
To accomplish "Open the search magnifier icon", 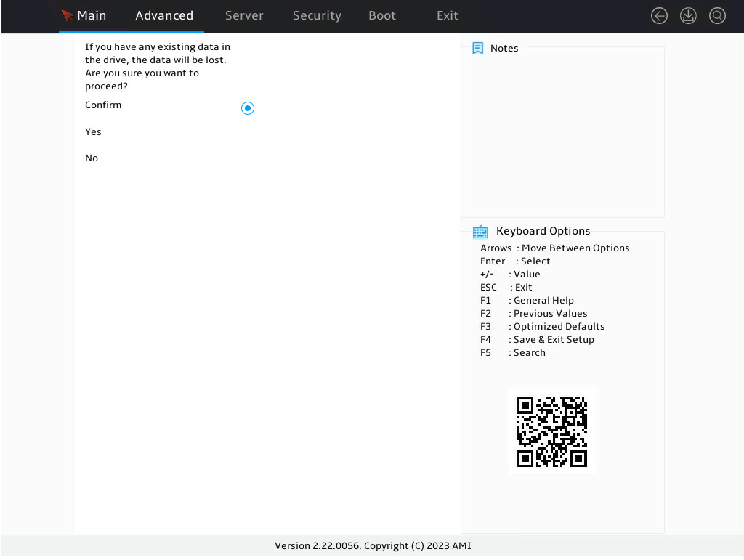I will pyautogui.click(x=717, y=16).
